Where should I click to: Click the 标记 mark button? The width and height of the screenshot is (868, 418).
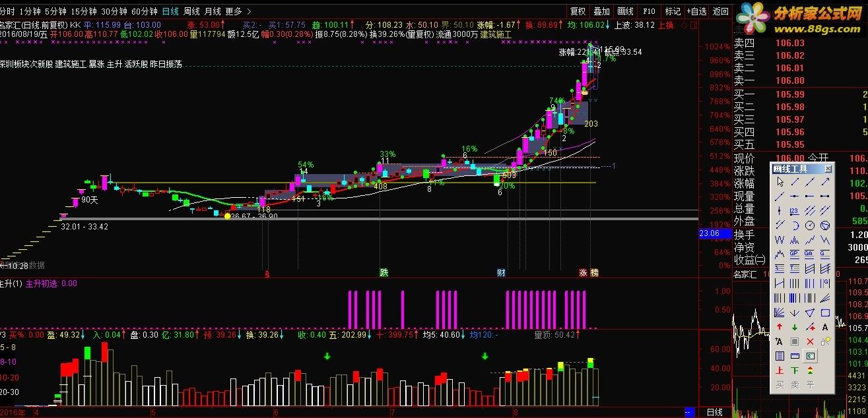[673, 11]
